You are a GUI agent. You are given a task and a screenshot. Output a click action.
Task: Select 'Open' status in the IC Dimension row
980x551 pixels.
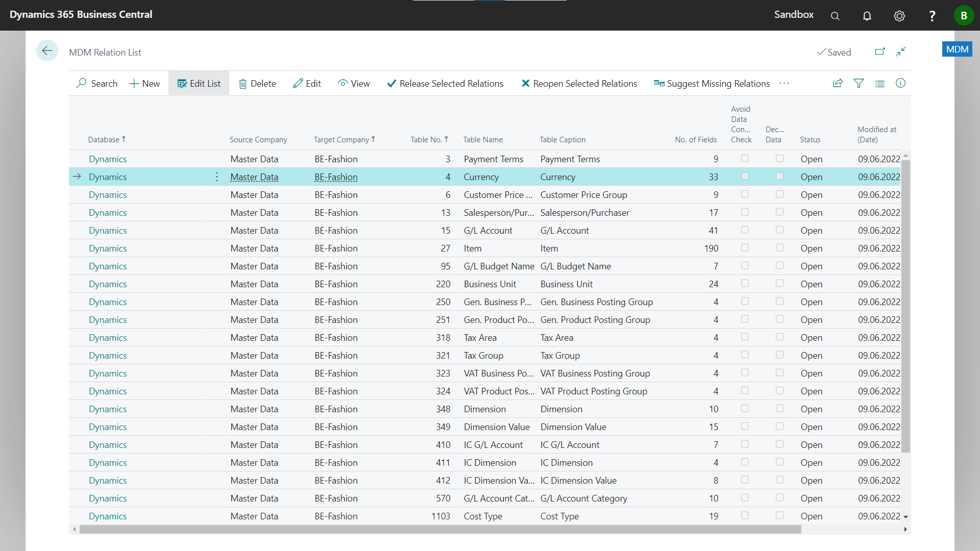(x=811, y=462)
